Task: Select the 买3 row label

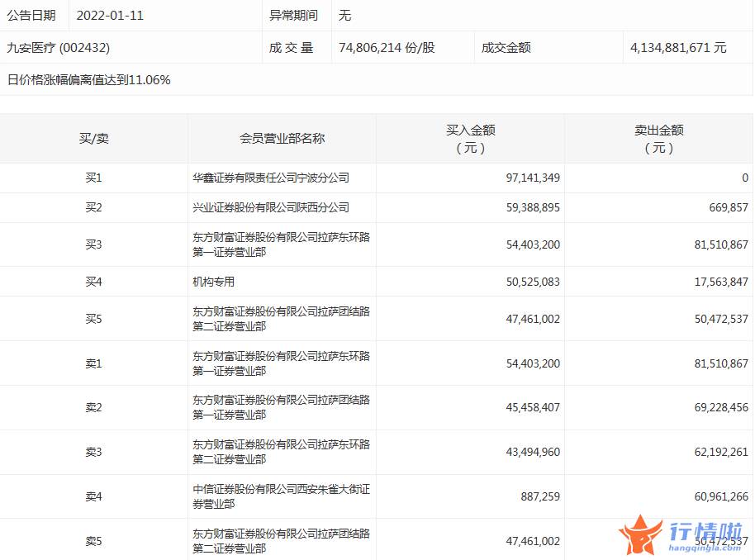Action: point(94,244)
